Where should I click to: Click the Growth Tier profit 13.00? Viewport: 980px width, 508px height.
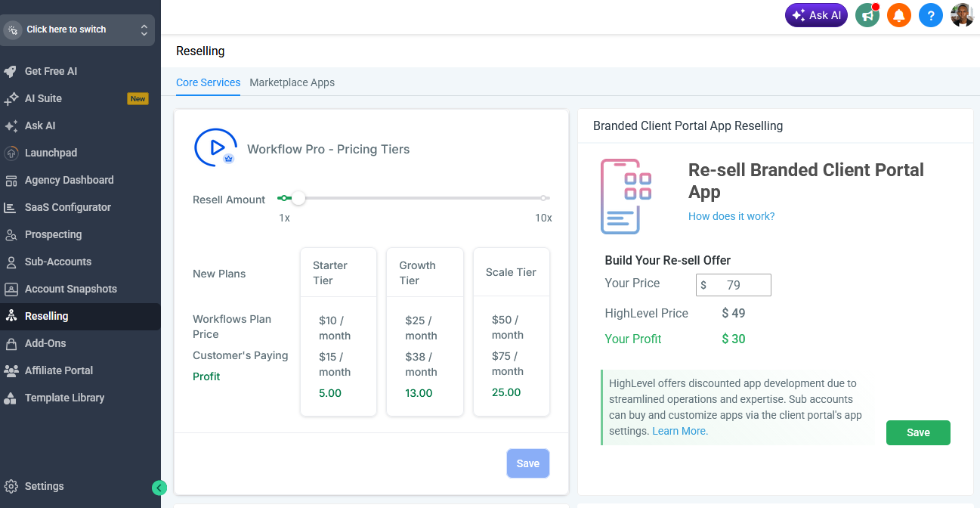click(x=419, y=393)
